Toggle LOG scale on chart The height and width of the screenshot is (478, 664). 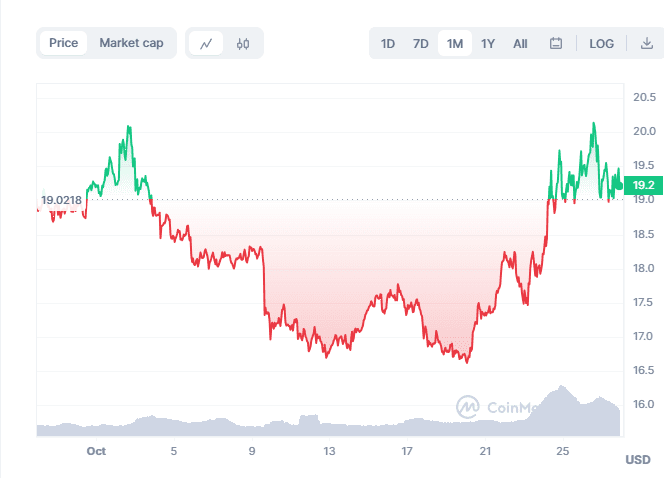tap(602, 44)
